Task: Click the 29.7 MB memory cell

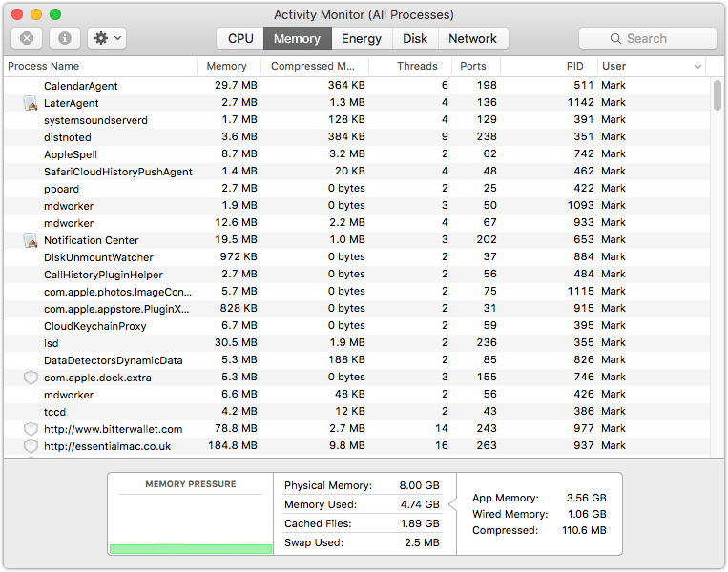Action: point(236,86)
